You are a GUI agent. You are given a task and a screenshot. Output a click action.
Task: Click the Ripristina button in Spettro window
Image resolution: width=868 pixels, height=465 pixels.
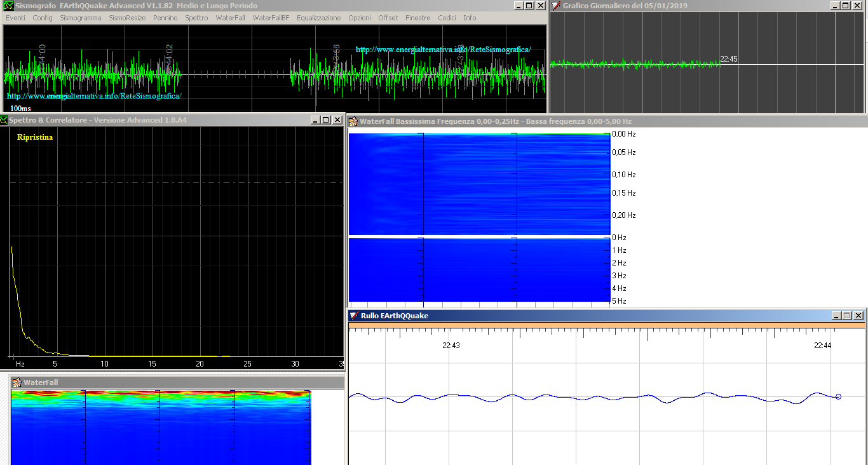point(35,137)
